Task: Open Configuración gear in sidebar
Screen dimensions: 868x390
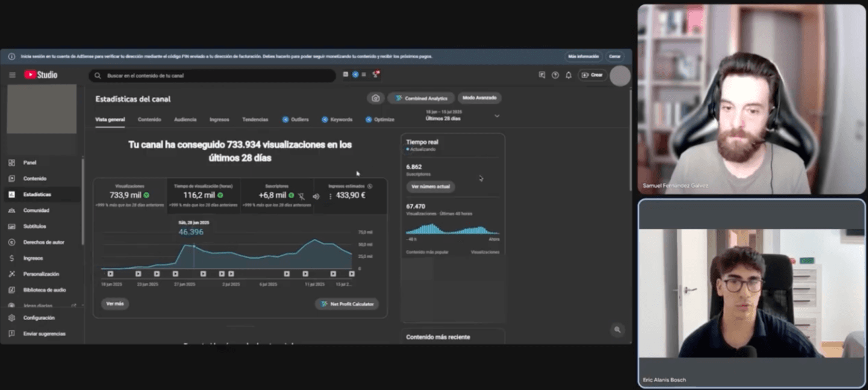Action: point(39,318)
